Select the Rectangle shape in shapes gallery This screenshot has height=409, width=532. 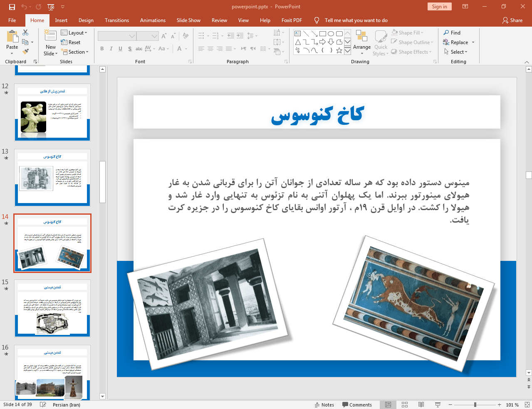tap(323, 34)
